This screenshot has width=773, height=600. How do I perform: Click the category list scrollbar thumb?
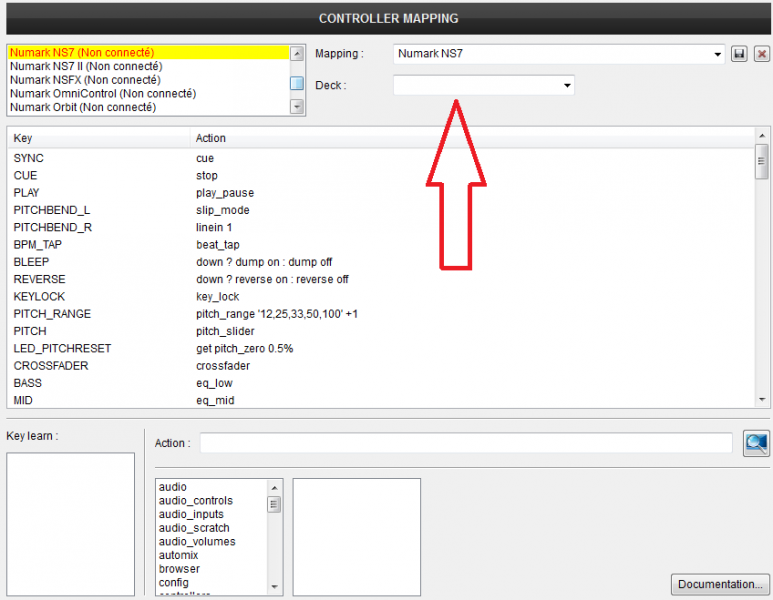[275, 505]
